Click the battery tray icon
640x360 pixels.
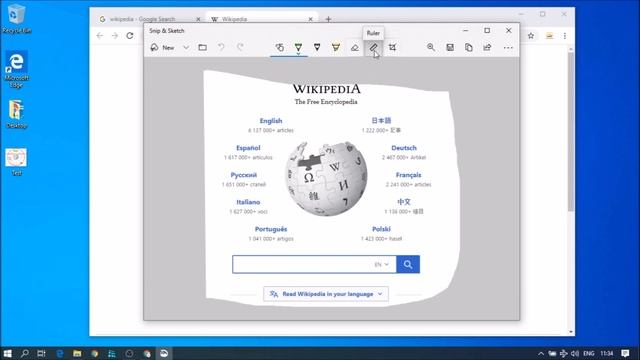click(552, 353)
